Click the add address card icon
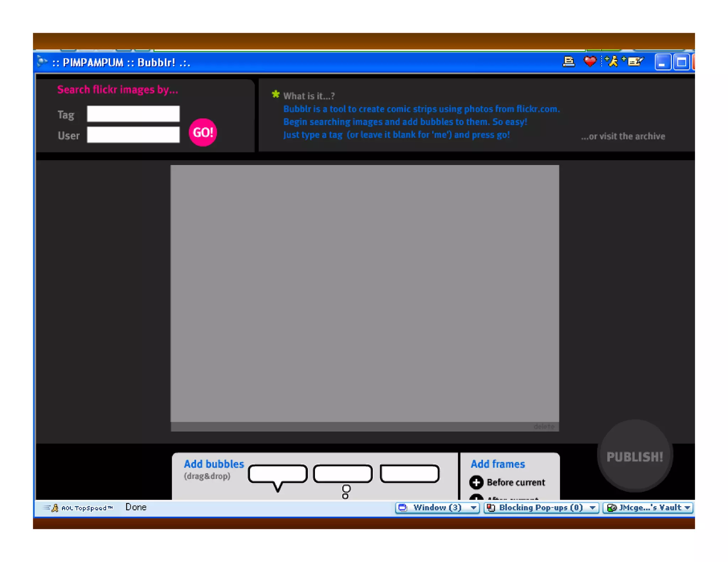This screenshot has height=562, width=728. 634,62
